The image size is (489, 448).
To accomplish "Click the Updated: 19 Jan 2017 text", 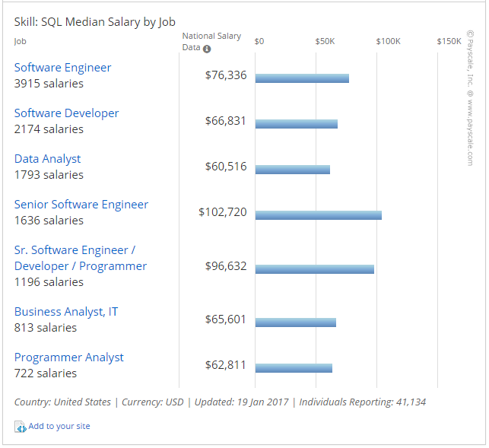I will [241, 402].
